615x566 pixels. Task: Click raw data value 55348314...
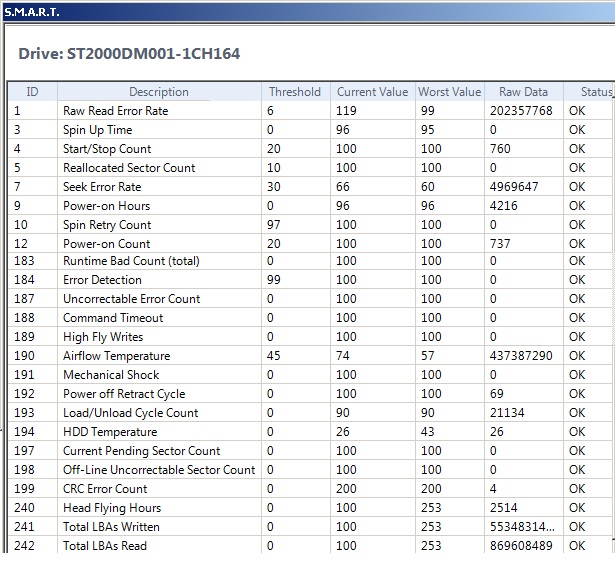(x=522, y=526)
